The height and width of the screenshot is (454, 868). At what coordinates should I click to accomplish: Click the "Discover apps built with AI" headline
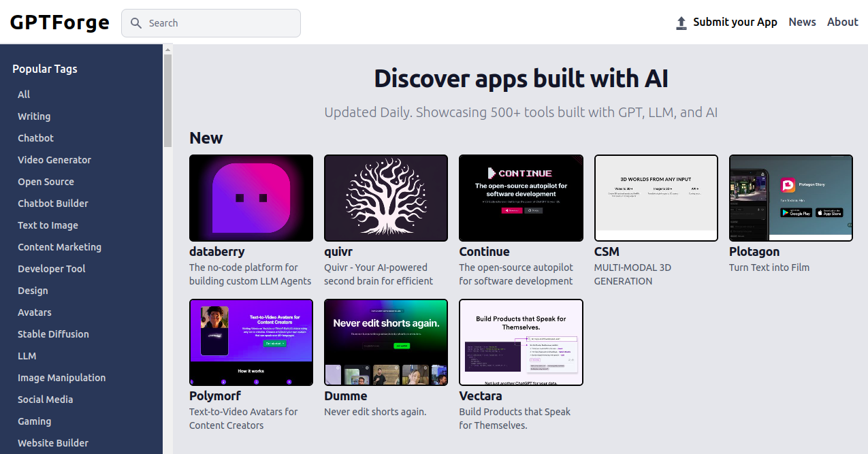point(521,78)
